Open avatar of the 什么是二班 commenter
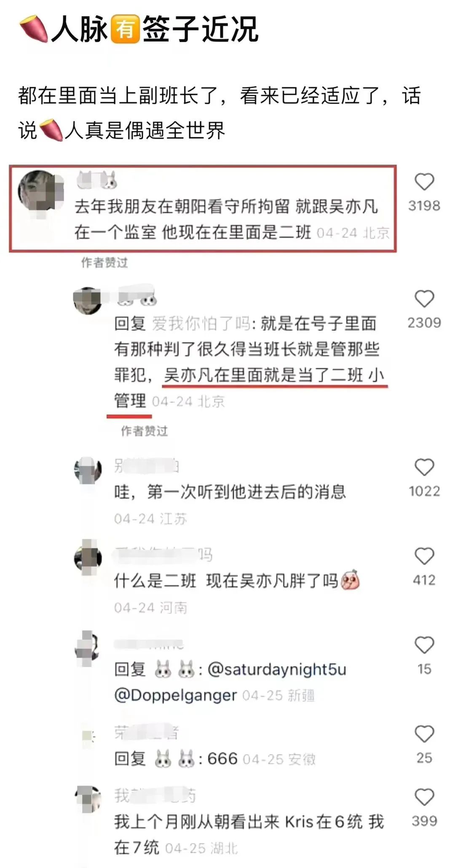Image resolution: width=455 pixels, height=868 pixels. [88, 558]
